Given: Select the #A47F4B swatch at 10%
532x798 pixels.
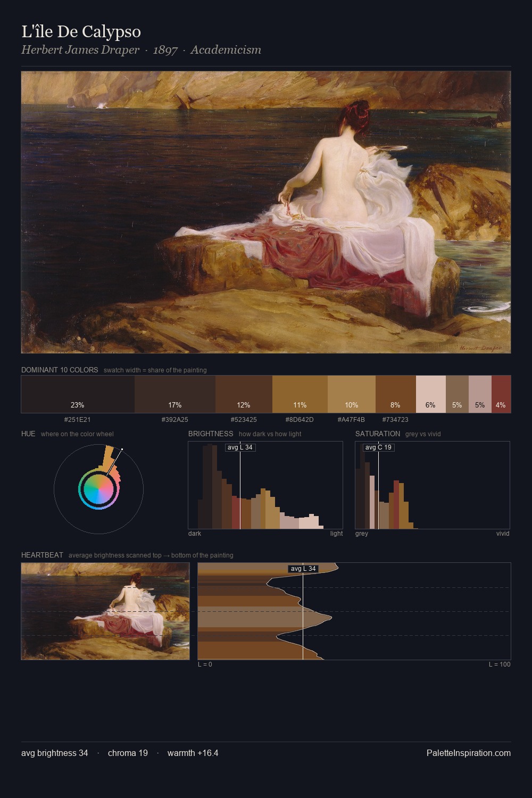Looking at the screenshot, I should pyautogui.click(x=352, y=394).
